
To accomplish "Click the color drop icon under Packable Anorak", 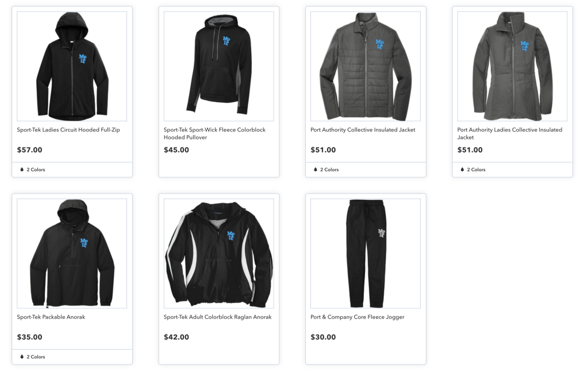I will [x=22, y=356].
